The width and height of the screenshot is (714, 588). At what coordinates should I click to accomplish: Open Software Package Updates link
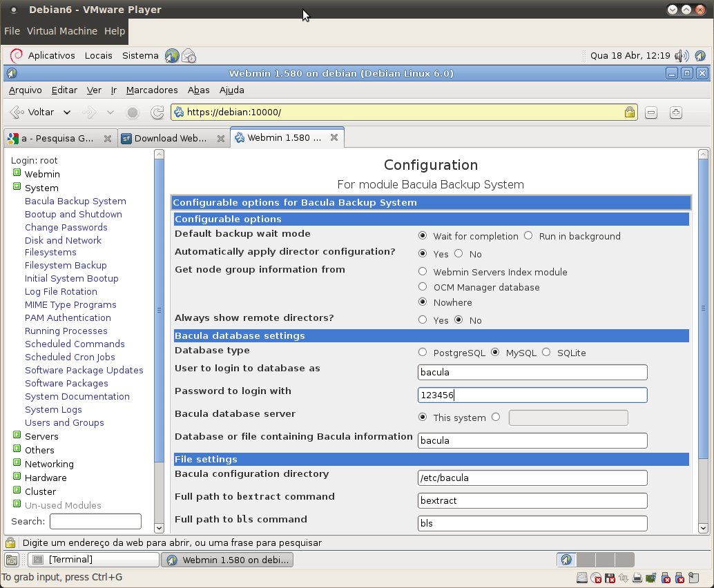[x=84, y=371]
